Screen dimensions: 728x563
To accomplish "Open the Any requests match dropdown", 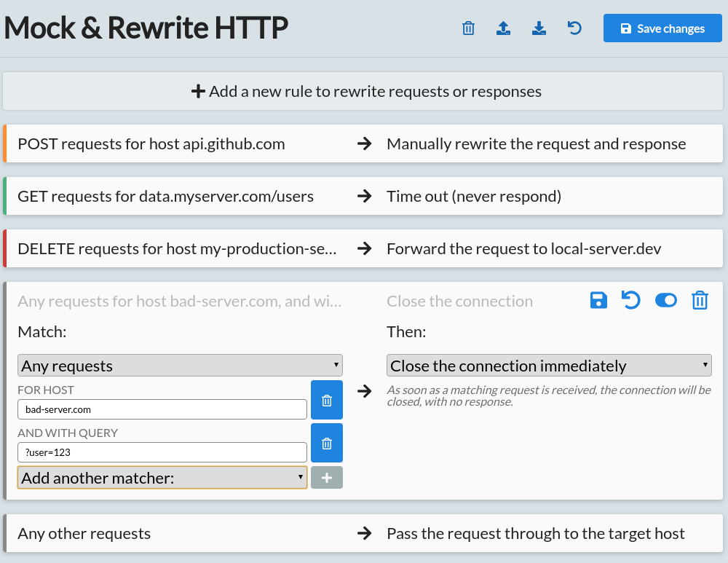I will click(180, 365).
